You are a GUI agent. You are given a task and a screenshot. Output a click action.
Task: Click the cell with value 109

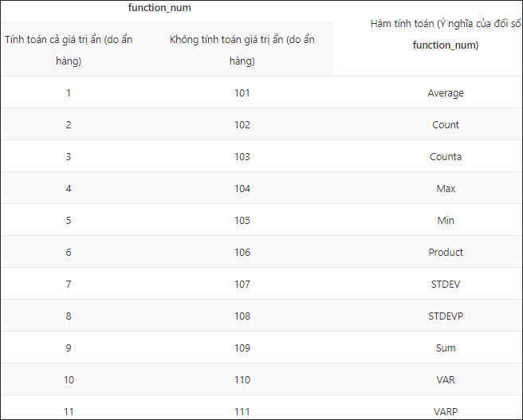(242, 348)
